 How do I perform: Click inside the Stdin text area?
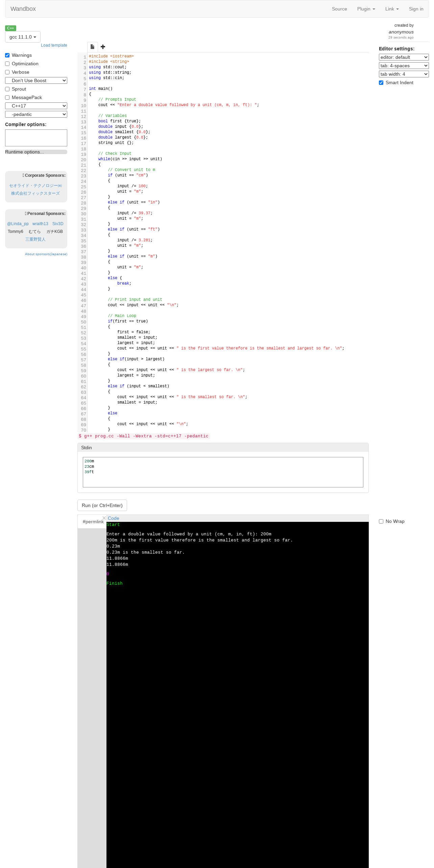coord(223,472)
